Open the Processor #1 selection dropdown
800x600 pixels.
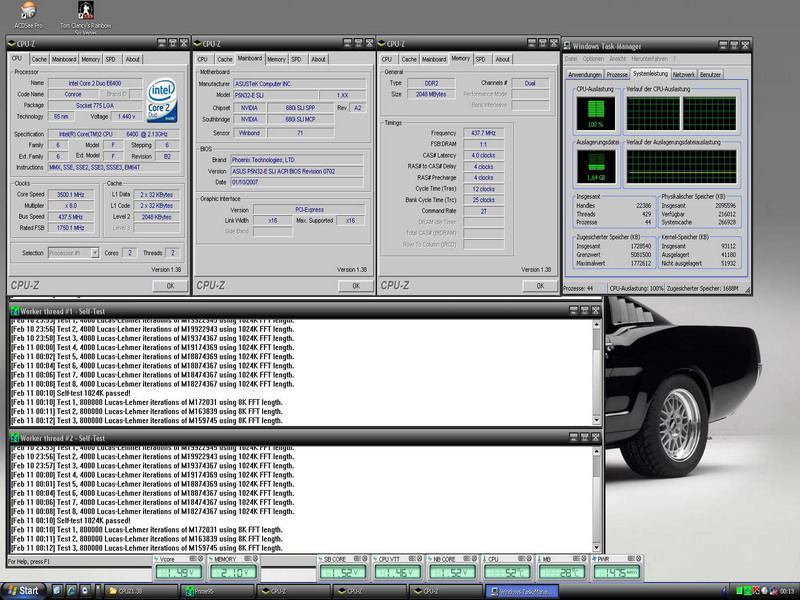(x=94, y=253)
